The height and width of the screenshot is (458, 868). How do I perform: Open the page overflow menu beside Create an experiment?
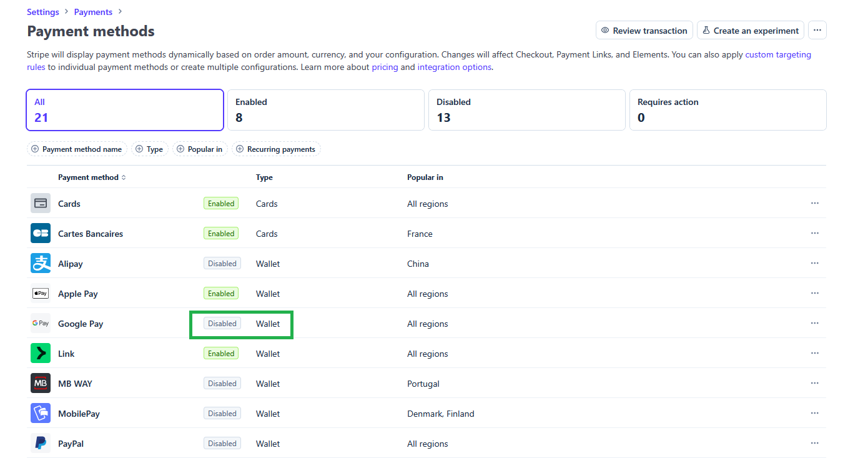click(817, 31)
